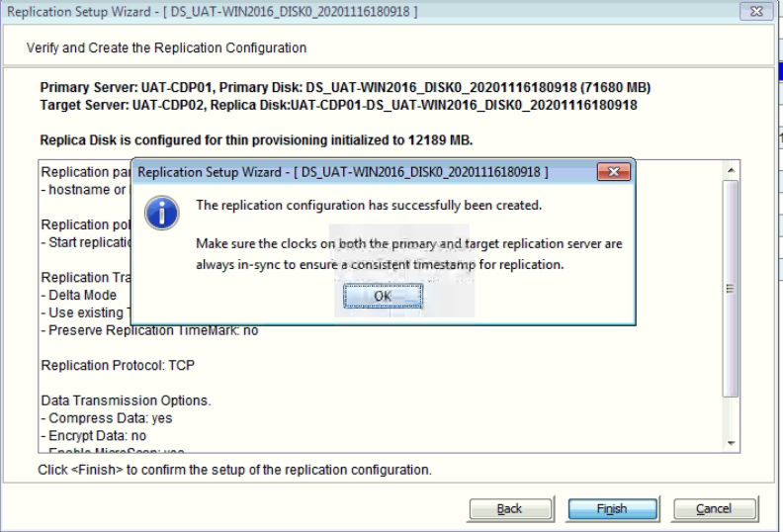Close the main Replication Setup Wizard window
783x532 pixels.
tap(757, 11)
